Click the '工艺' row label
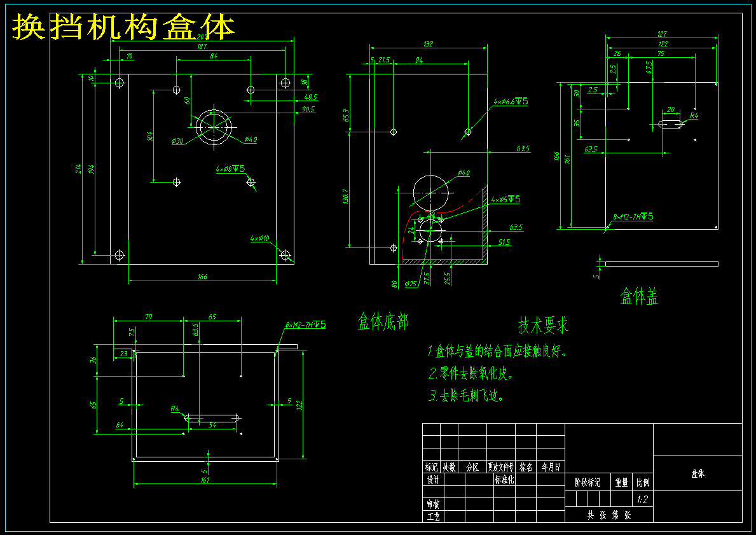The width and height of the screenshot is (756, 535). tap(434, 517)
